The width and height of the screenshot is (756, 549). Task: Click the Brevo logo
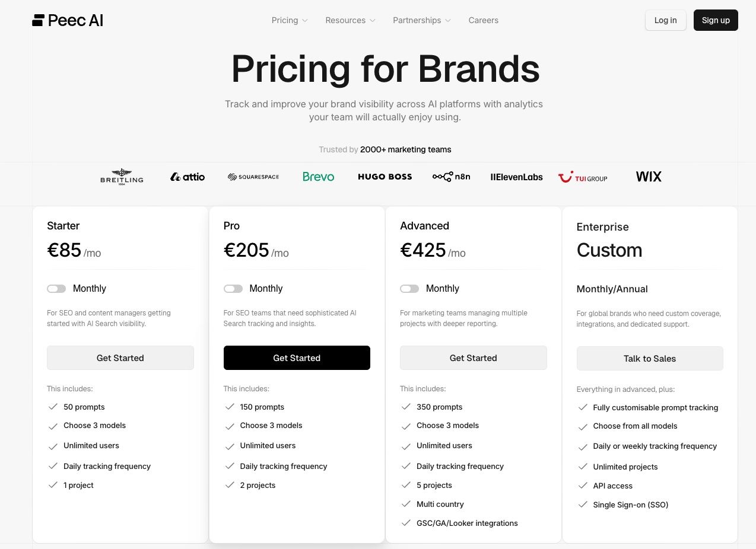pos(318,176)
